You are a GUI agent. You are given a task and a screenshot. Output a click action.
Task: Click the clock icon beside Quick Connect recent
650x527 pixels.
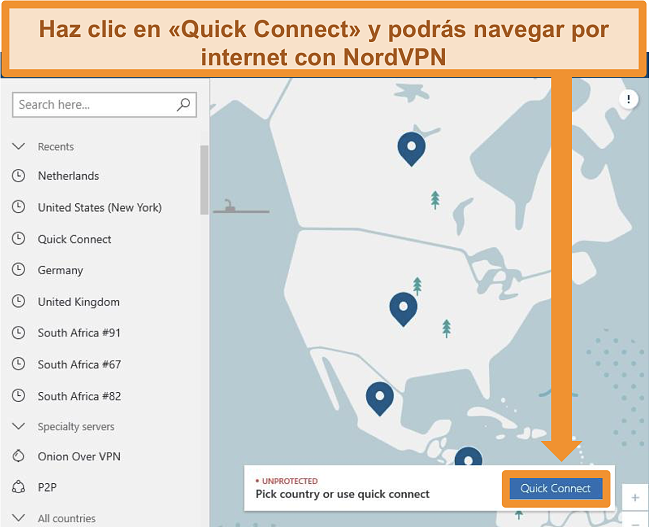coord(18,238)
